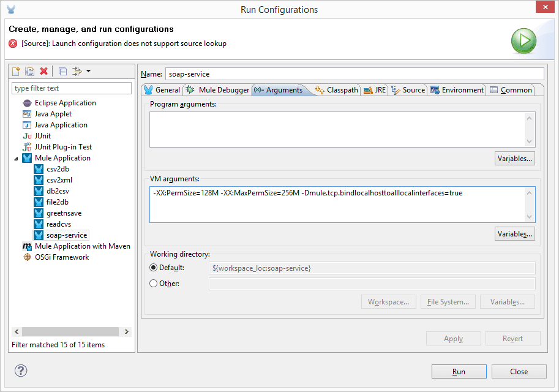The height and width of the screenshot is (392, 559).
Task: Click the Run button
Action: 459,371
